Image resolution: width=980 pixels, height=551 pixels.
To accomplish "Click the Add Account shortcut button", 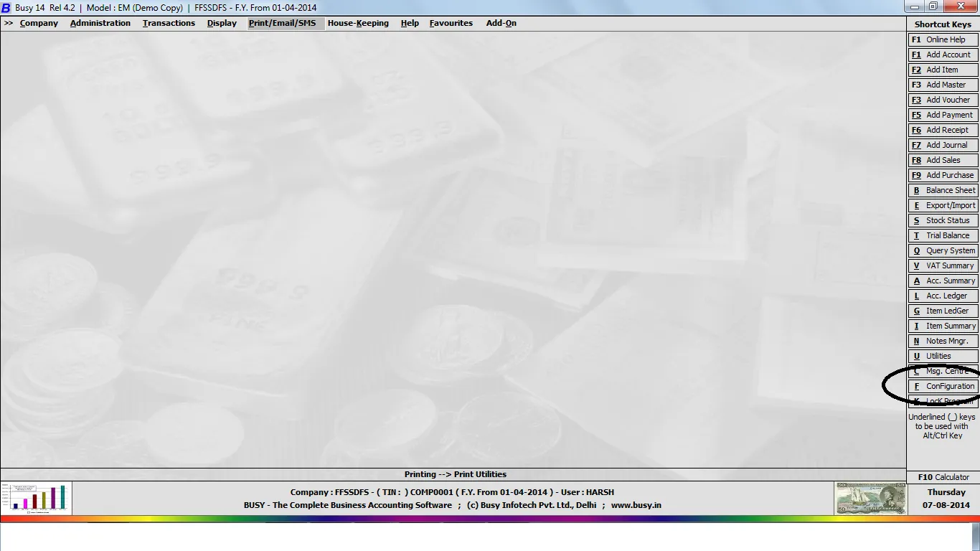I will [943, 55].
